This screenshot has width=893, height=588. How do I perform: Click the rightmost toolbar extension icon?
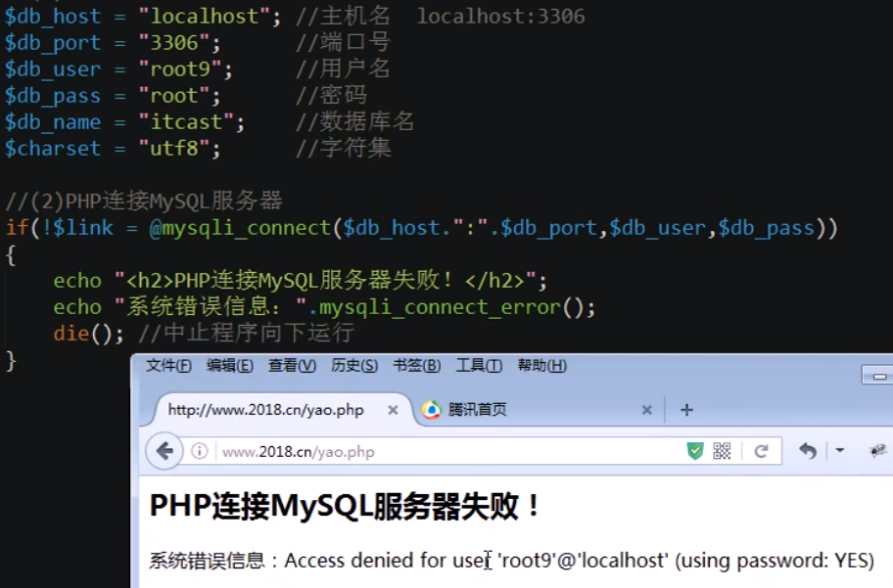tap(878, 451)
